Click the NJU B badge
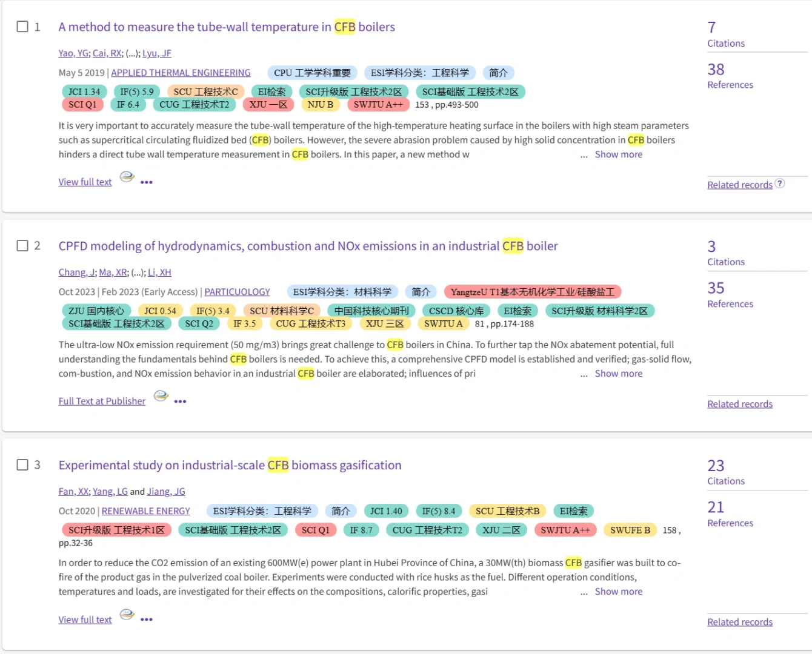Viewport: 812px width, 654px height. (321, 105)
